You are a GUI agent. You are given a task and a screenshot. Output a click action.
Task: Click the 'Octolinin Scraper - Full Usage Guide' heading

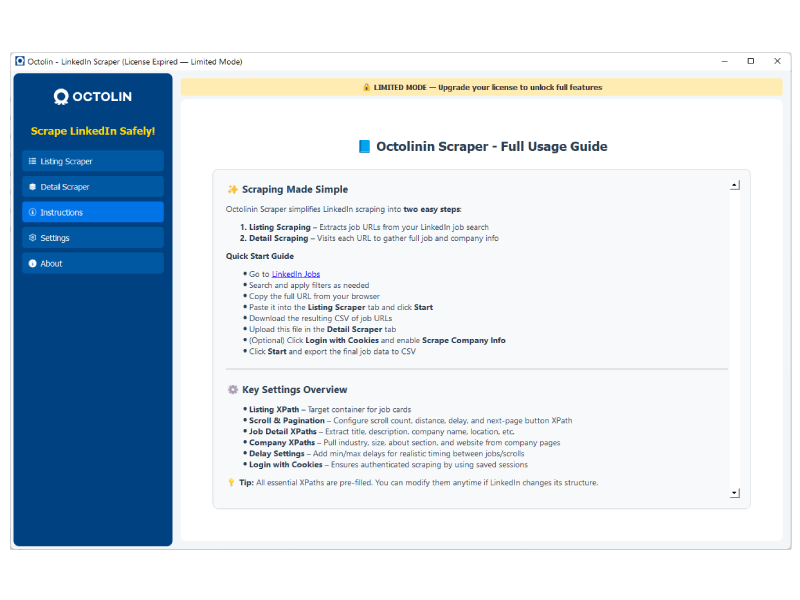click(x=492, y=146)
